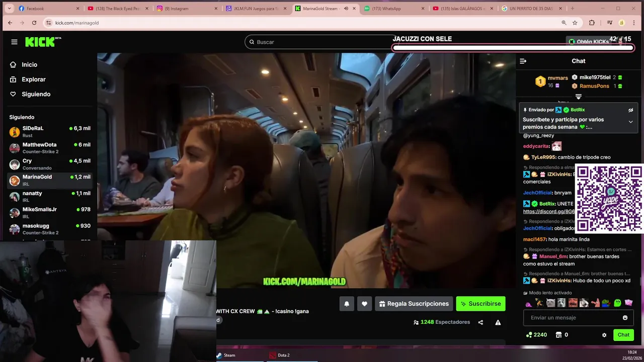Image resolution: width=644 pixels, height=362 pixels.
Task: Toggle stream notifications bell
Action: click(x=347, y=304)
